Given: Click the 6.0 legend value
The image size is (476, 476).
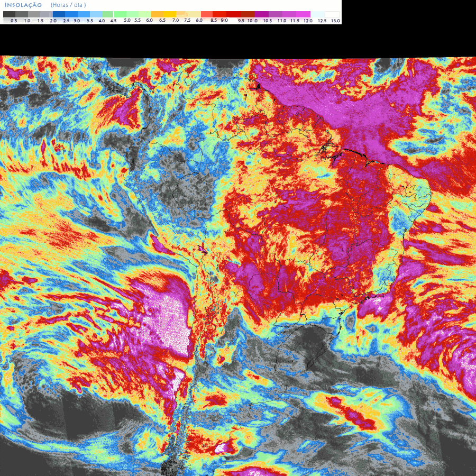Looking at the screenshot, I should point(149,20).
